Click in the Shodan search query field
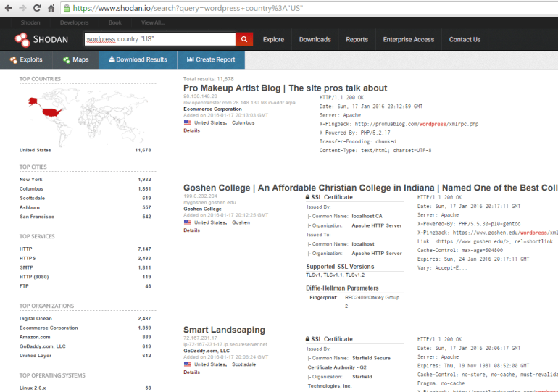The image size is (558, 392). tap(159, 39)
